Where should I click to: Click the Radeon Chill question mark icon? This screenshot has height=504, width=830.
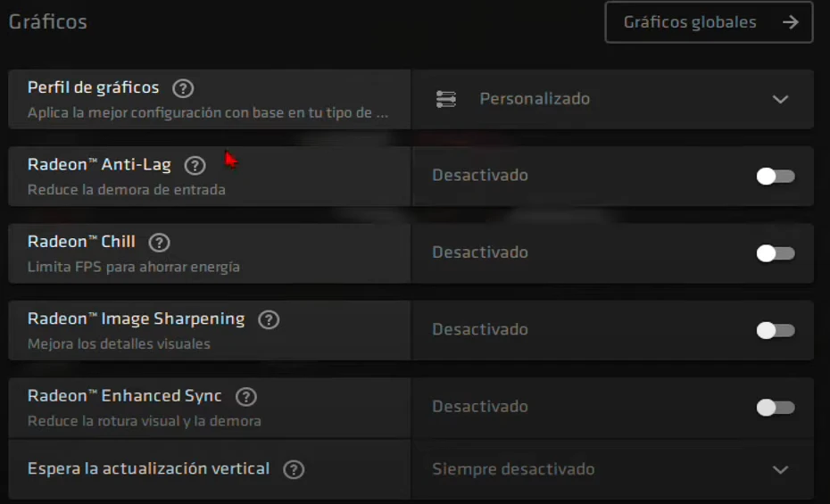pyautogui.click(x=159, y=243)
